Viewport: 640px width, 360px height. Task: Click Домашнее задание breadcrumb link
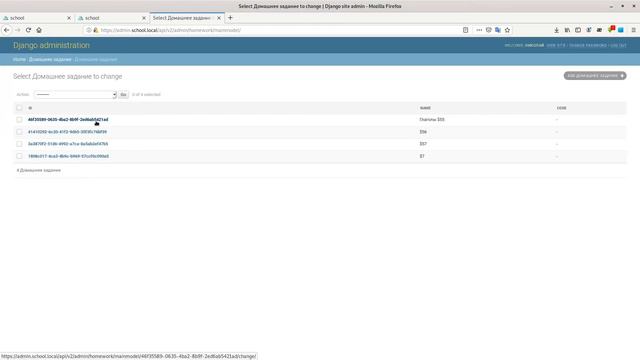point(50,59)
